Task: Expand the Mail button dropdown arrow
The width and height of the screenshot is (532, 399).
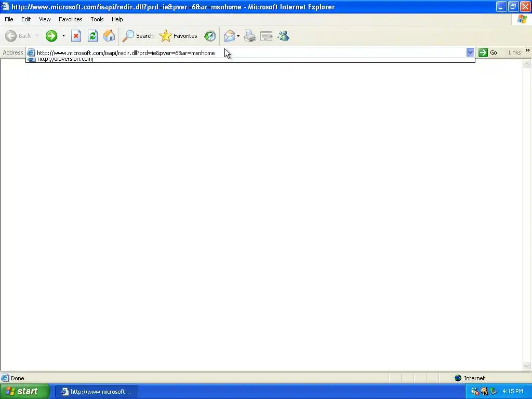Action: coord(238,36)
